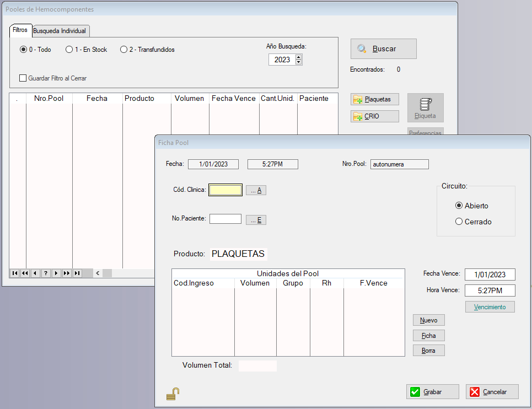The width and height of the screenshot is (532, 409).
Task: Increase Año Busqueda with up arrow
Action: click(x=299, y=57)
